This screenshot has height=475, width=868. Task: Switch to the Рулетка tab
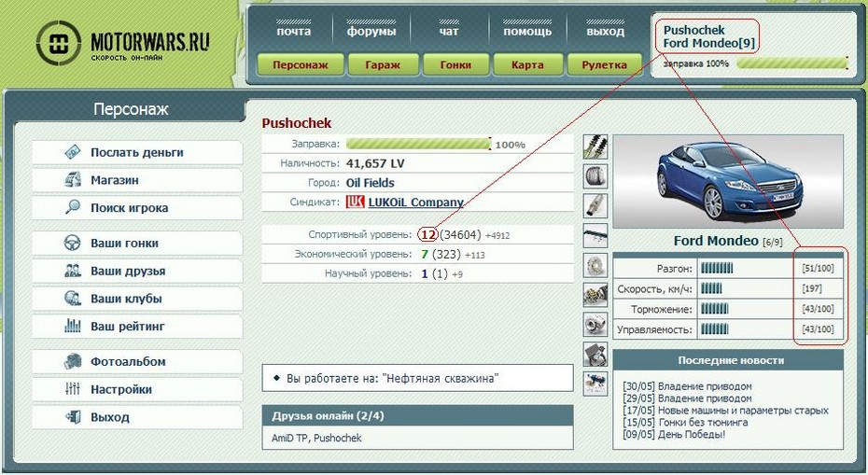(x=605, y=64)
